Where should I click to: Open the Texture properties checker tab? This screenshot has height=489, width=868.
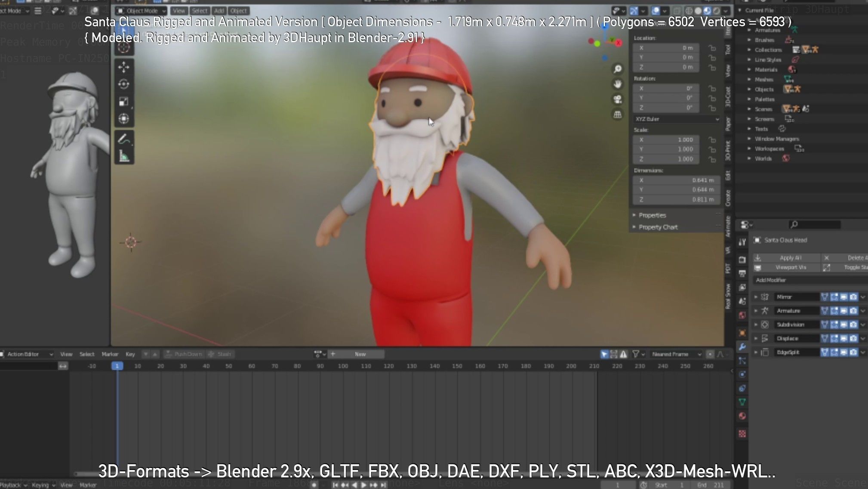tap(742, 433)
